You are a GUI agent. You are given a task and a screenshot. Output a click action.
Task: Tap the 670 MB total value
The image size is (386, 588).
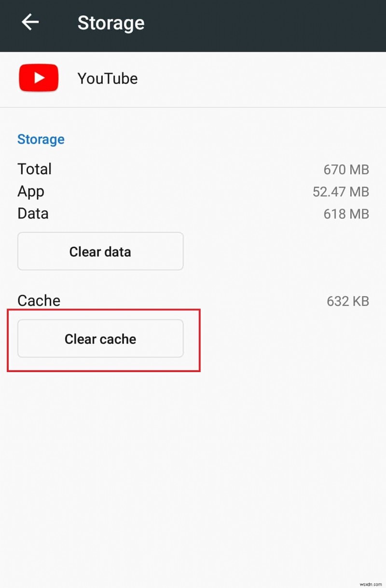346,170
